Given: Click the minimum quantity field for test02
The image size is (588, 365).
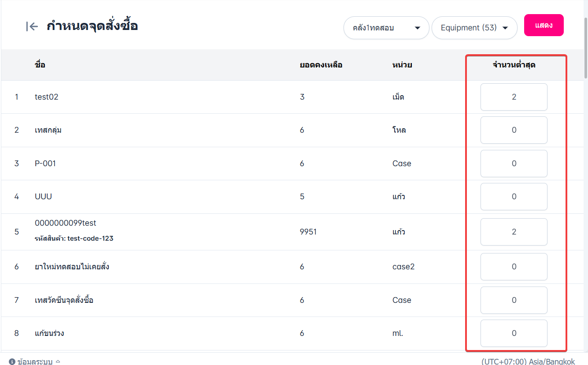Looking at the screenshot, I should point(514,97).
